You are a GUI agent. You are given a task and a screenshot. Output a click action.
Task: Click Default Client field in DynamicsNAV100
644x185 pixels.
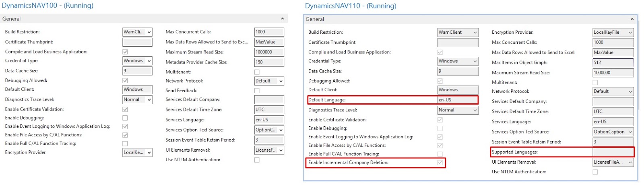click(137, 89)
